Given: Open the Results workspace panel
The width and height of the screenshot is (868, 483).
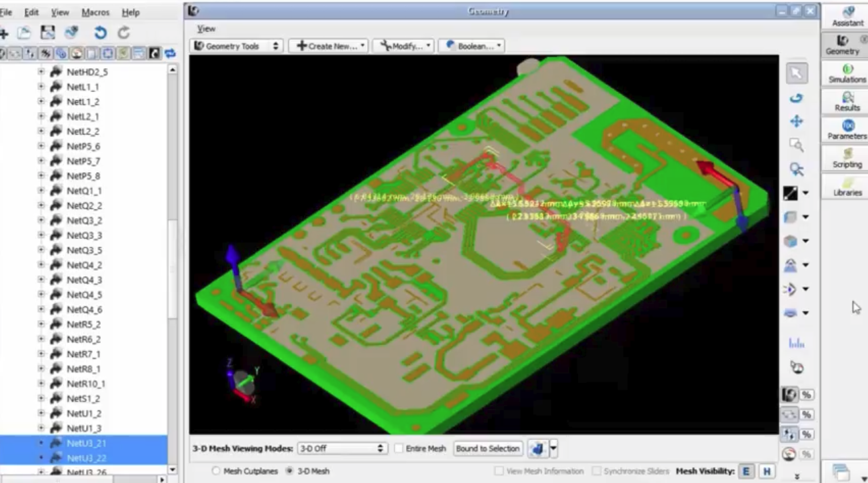Looking at the screenshot, I should click(x=847, y=102).
